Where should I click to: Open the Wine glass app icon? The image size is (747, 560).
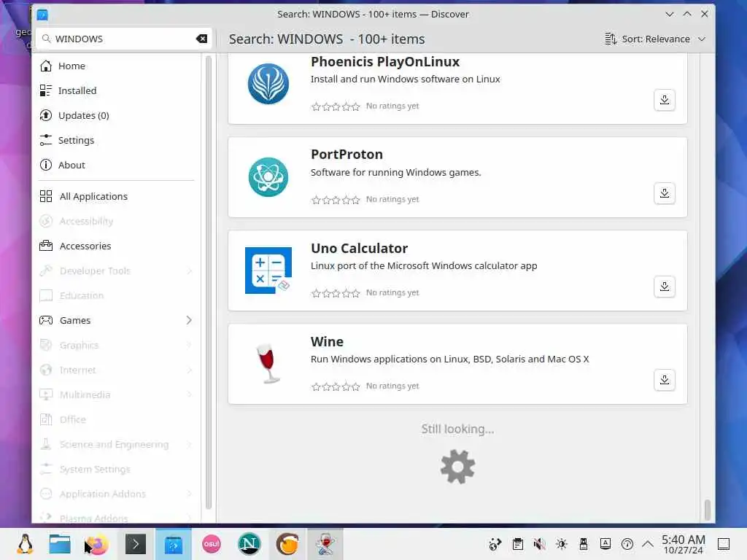click(268, 363)
